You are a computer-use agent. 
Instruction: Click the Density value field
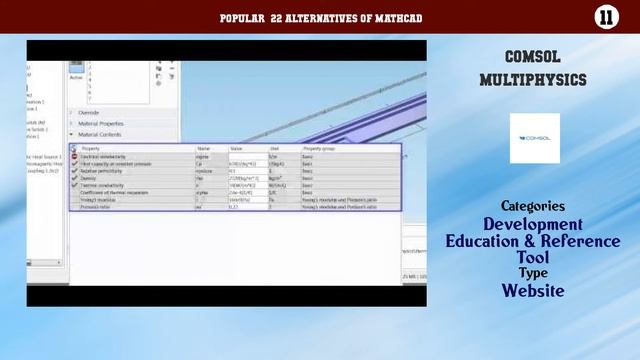click(248, 178)
